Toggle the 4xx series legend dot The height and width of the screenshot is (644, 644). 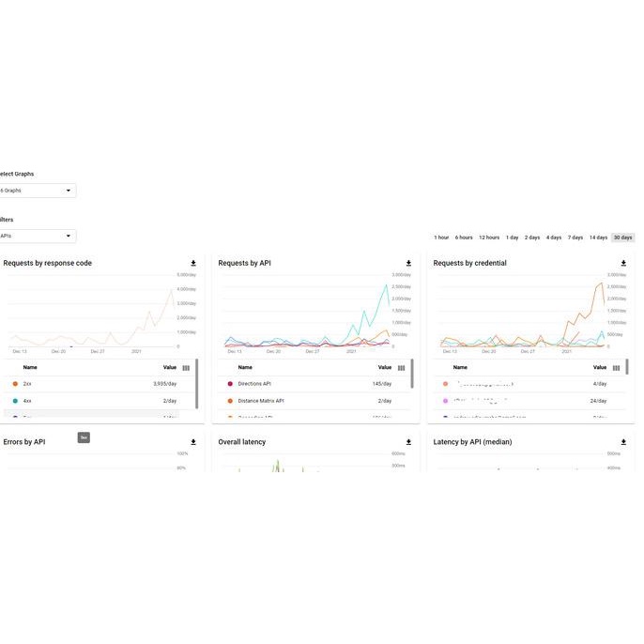click(15, 401)
